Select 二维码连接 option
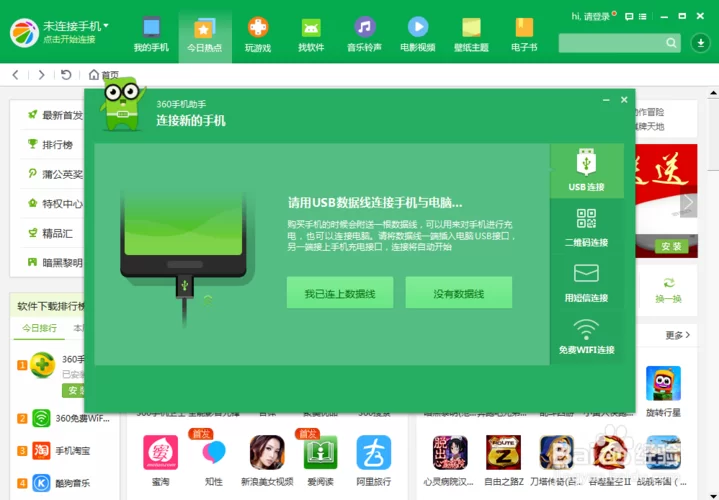Screen dimensions: 719x500 click(586, 228)
